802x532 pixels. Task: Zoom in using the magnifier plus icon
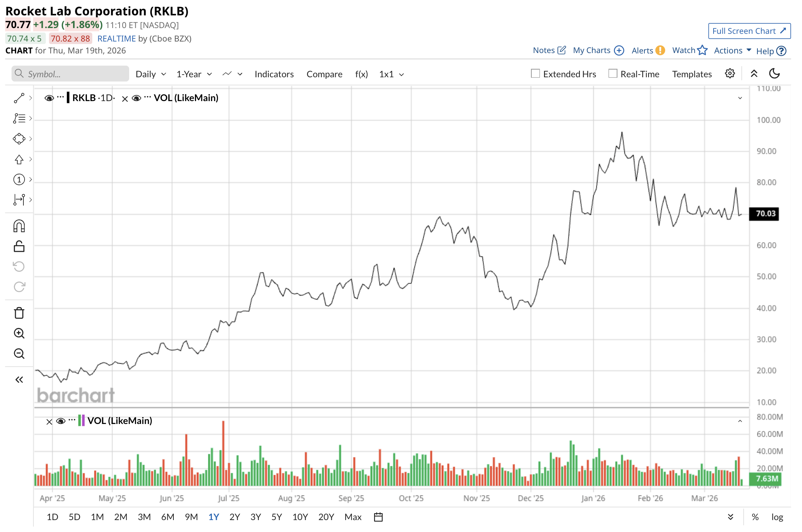click(19, 333)
